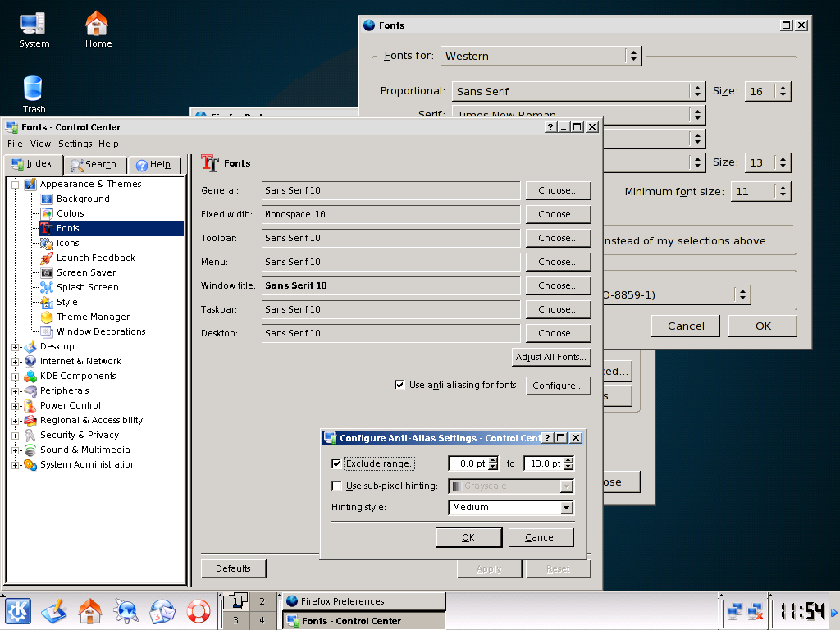Open the Help menu
The height and width of the screenshot is (630, 840).
[108, 144]
